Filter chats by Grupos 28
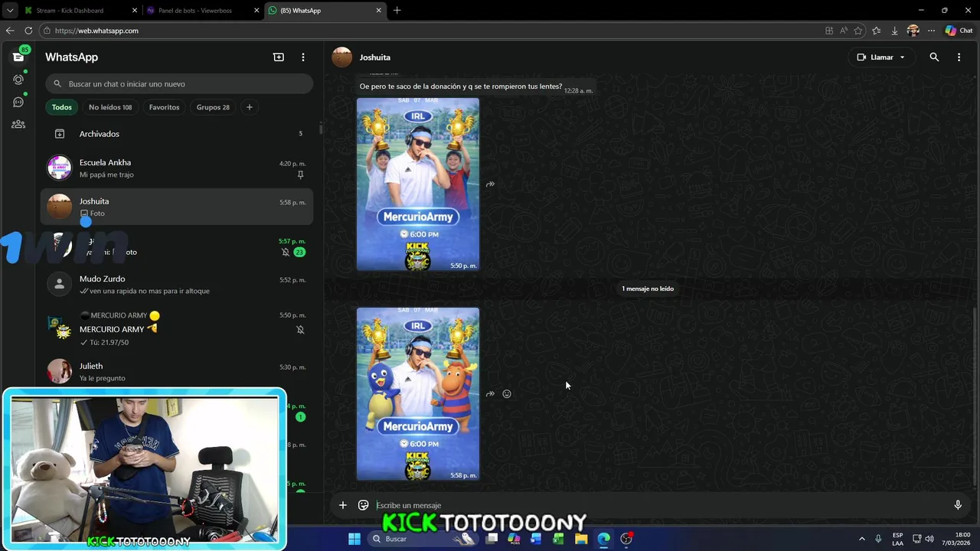This screenshot has height=551, width=980. point(213,107)
